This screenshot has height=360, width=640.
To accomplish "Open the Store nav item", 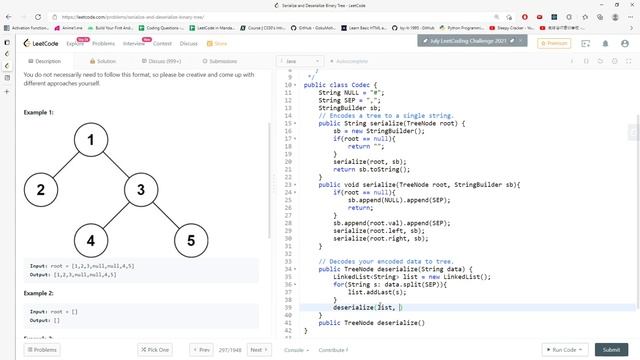I will (x=217, y=44).
